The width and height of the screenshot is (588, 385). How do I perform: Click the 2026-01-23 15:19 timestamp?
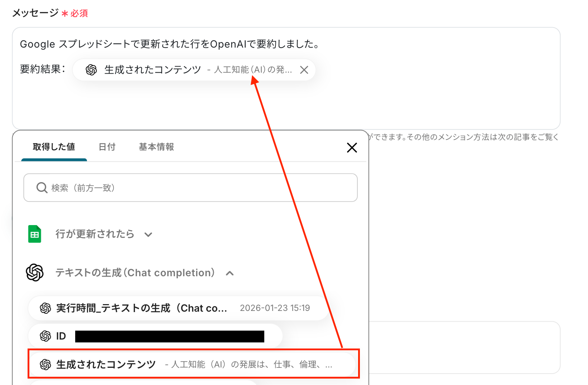tap(275, 308)
